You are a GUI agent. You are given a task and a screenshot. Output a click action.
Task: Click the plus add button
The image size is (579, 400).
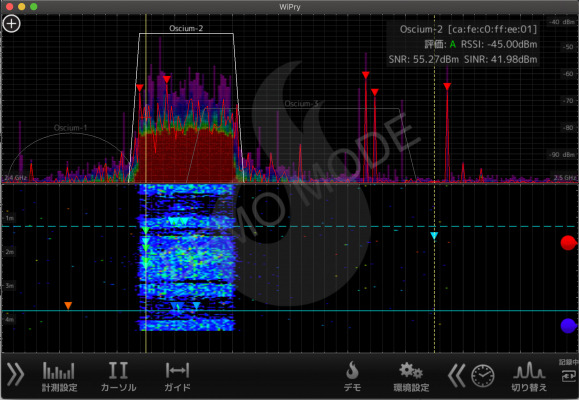coord(11,24)
